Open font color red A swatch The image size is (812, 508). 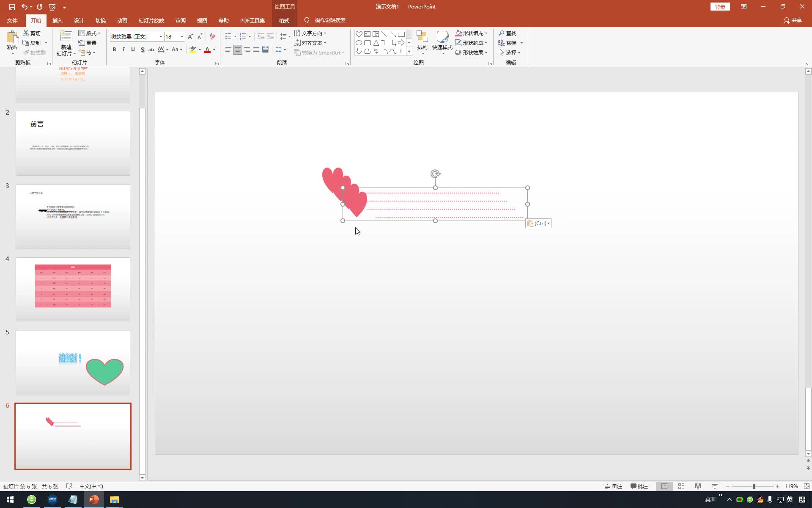click(207, 50)
